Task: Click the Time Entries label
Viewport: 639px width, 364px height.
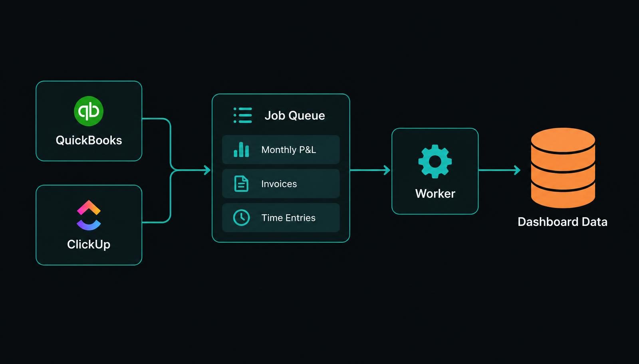Action: [x=288, y=218]
